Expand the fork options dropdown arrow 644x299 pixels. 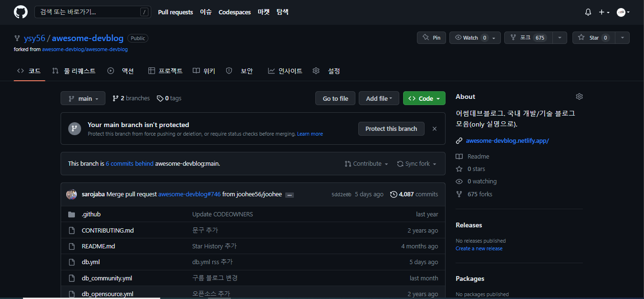click(560, 38)
